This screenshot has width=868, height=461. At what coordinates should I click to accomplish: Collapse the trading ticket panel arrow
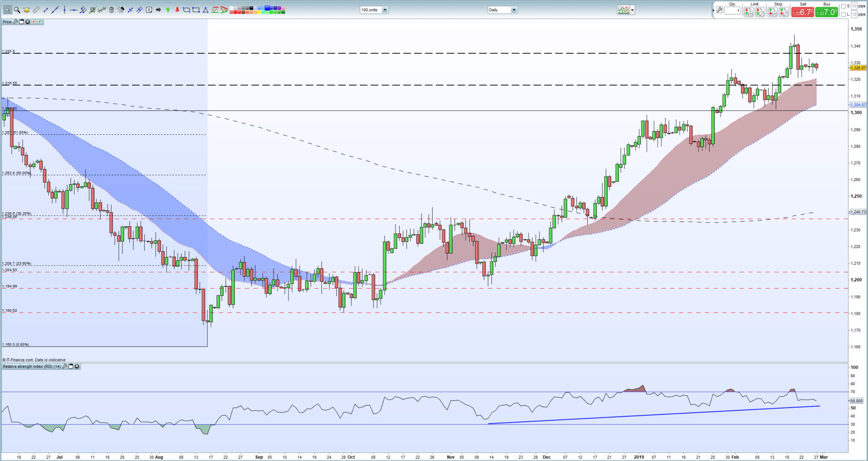pyautogui.click(x=713, y=10)
